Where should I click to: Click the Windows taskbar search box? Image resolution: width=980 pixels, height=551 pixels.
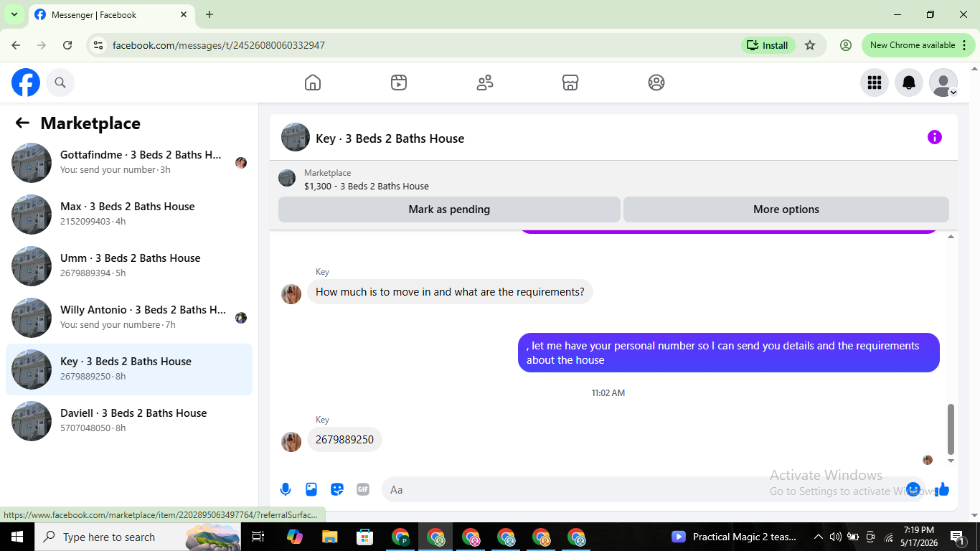pos(138,537)
